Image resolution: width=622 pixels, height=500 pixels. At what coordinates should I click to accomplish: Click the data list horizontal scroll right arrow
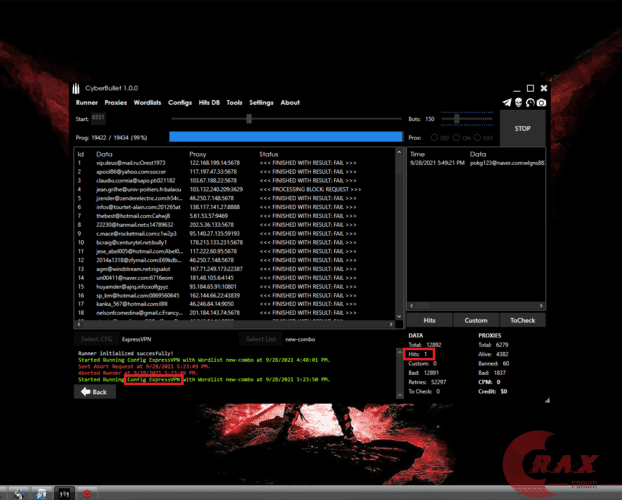[x=391, y=325]
